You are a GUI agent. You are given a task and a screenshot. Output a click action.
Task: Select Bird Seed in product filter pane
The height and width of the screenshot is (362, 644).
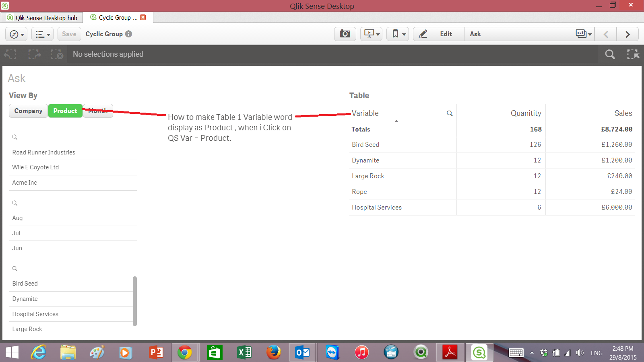71,284
